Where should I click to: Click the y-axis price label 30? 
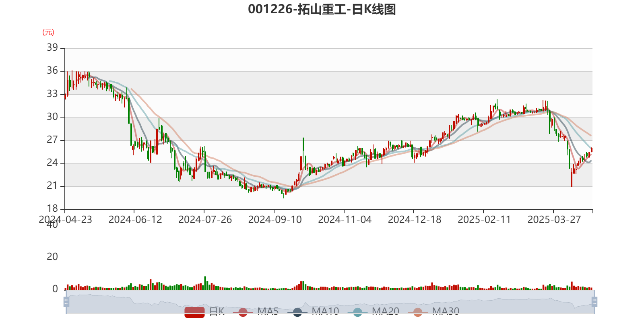pyautogui.click(x=52, y=117)
